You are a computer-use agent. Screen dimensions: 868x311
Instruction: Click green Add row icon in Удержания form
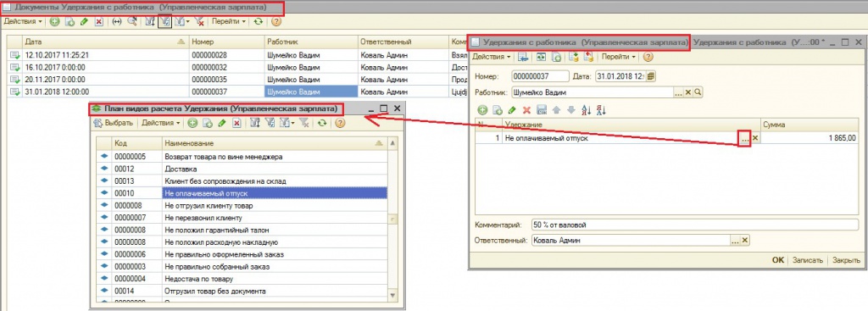point(482,110)
